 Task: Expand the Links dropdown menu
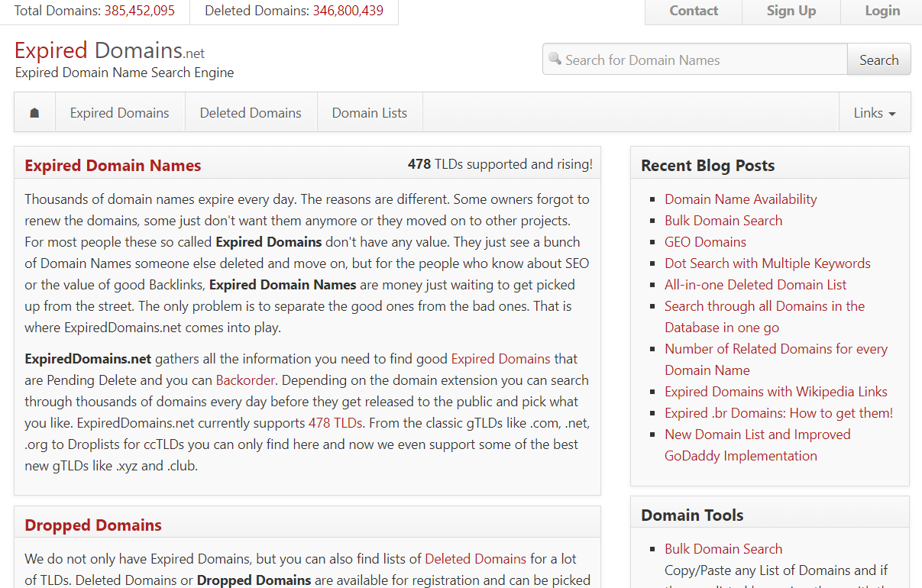[x=874, y=113]
